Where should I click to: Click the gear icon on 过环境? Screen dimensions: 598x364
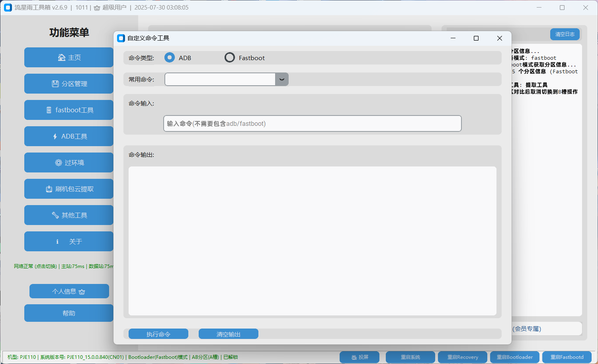[59, 162]
